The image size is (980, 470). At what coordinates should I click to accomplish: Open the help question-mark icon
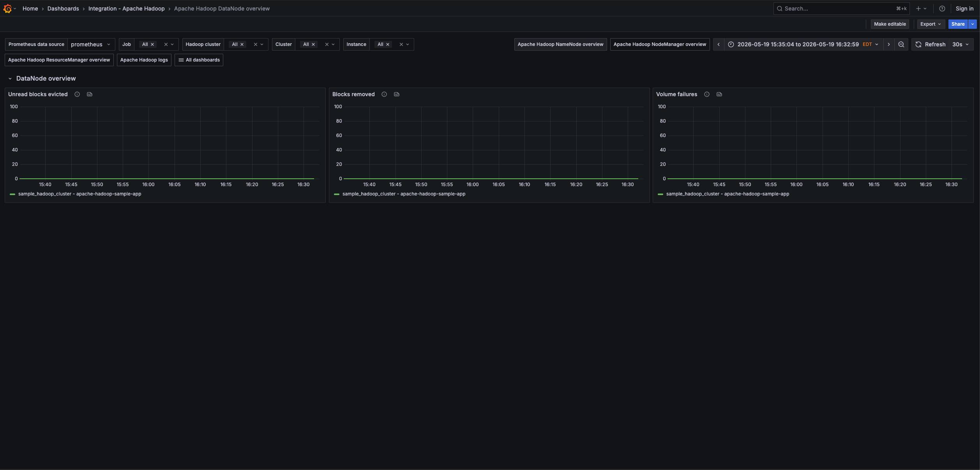pyautogui.click(x=942, y=9)
